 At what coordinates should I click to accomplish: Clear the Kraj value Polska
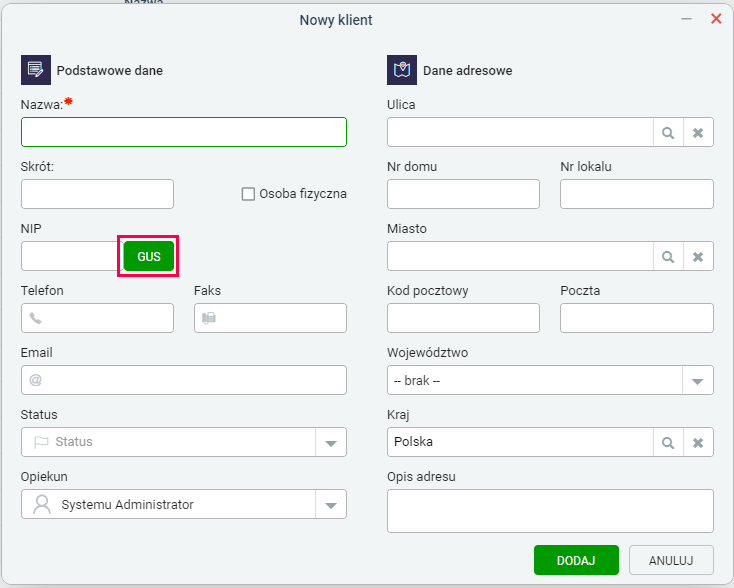(x=698, y=442)
